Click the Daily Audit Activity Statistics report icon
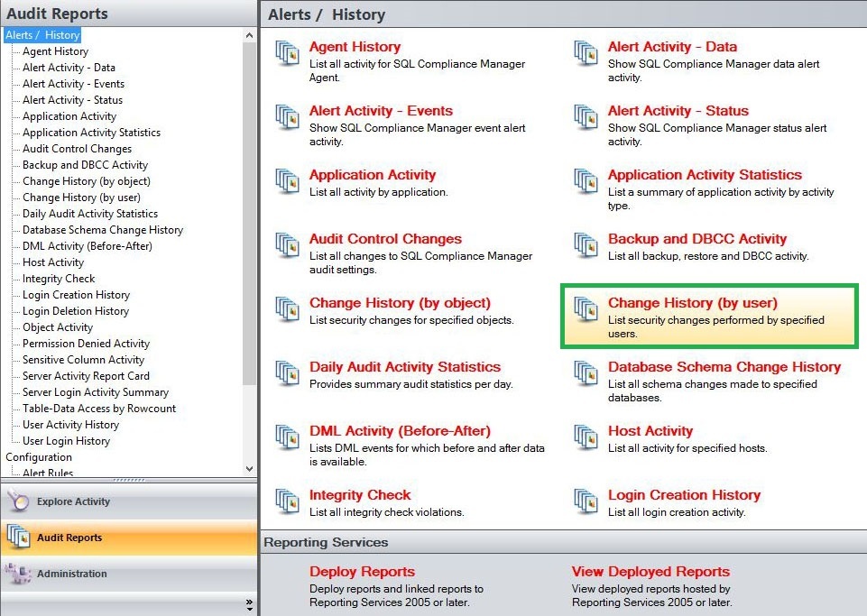The width and height of the screenshot is (867, 616). click(x=288, y=373)
